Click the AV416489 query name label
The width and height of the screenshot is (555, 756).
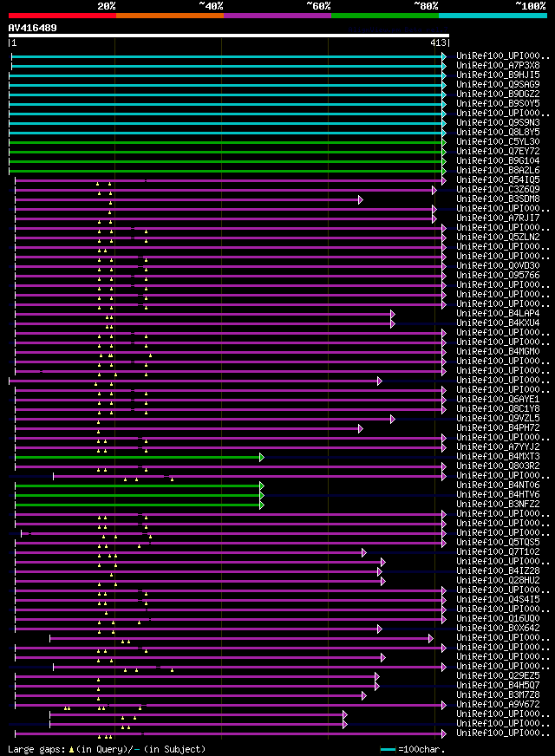[x=32, y=28]
